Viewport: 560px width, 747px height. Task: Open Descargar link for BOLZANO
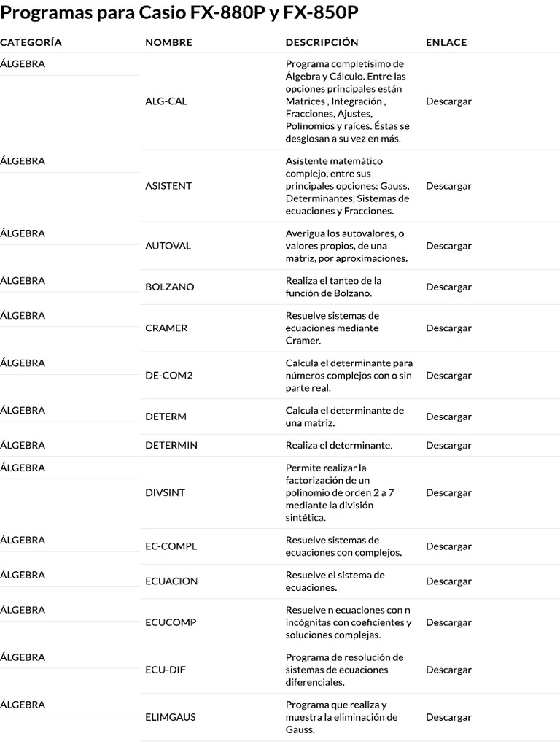point(448,287)
